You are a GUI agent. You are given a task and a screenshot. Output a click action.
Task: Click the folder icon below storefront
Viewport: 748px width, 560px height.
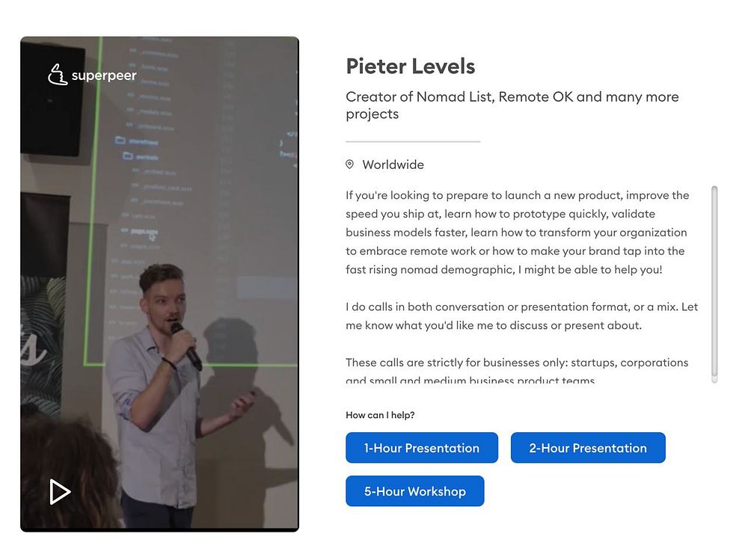click(128, 156)
